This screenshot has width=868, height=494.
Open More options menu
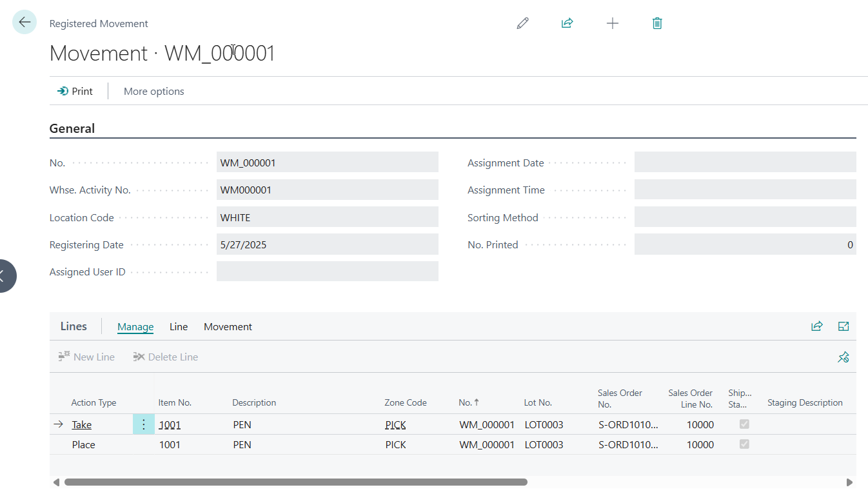click(x=153, y=92)
